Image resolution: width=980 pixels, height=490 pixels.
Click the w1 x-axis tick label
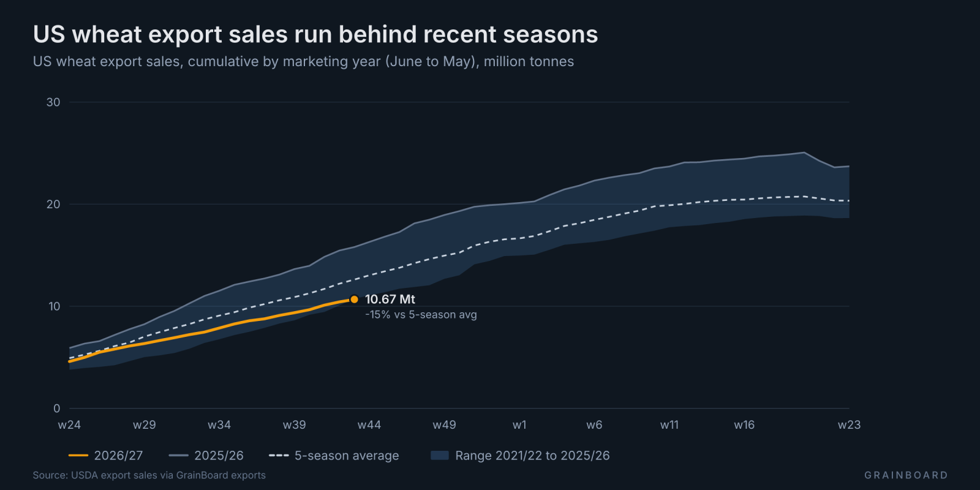519,425
